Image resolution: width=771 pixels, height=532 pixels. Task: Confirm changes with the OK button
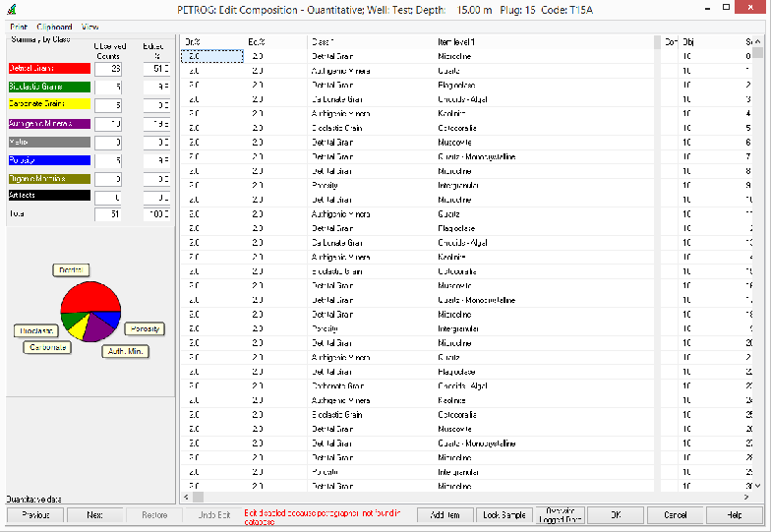616,515
